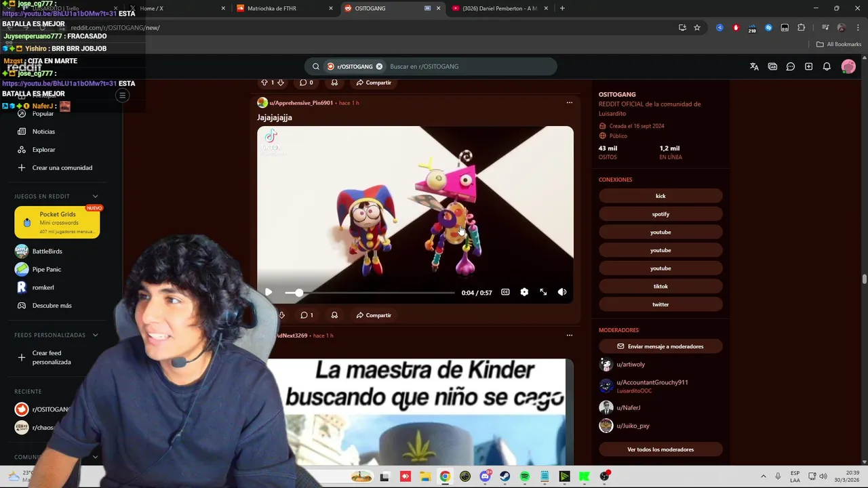868x488 pixels.
Task: Collapse the Juegos en Reddit section
Action: 95,197
